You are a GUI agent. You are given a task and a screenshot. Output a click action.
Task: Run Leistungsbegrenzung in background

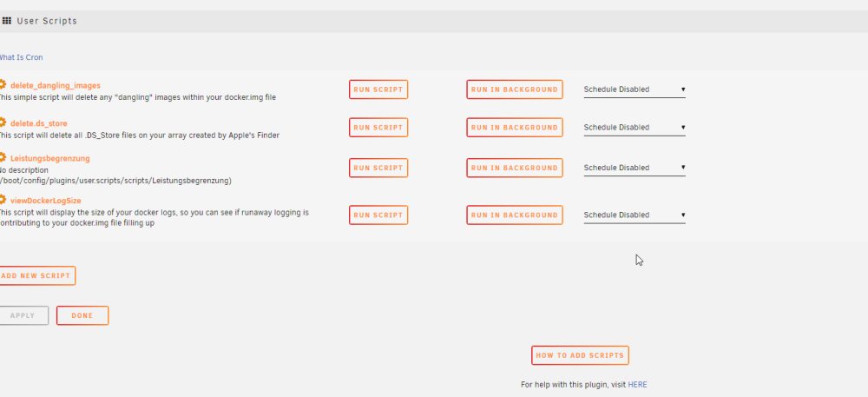pos(514,168)
